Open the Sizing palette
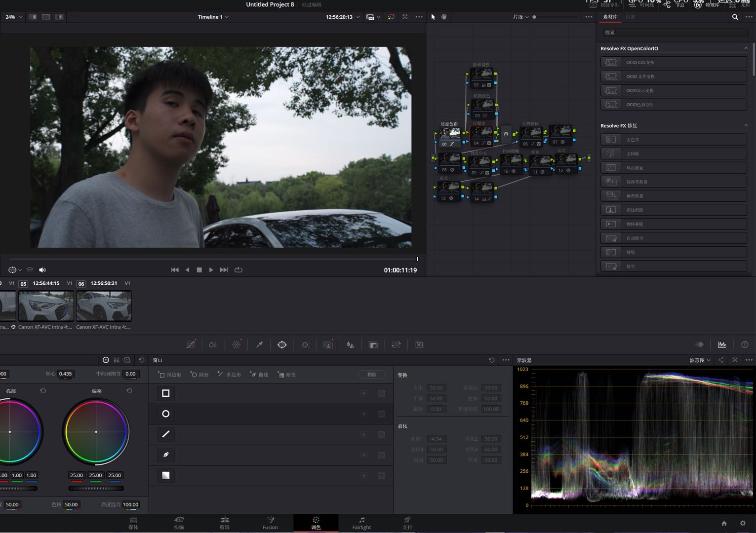The width and height of the screenshot is (756, 533). [x=396, y=344]
